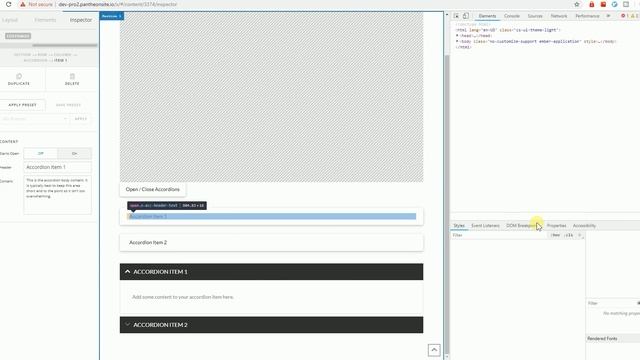Select the Properties sub-tab
This screenshot has height=360, width=640.
pos(556,226)
